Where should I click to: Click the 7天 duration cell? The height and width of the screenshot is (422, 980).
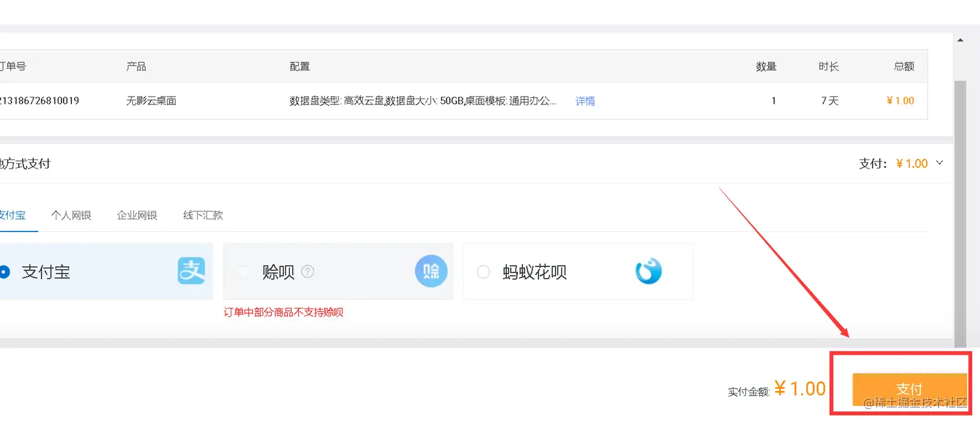coord(830,101)
